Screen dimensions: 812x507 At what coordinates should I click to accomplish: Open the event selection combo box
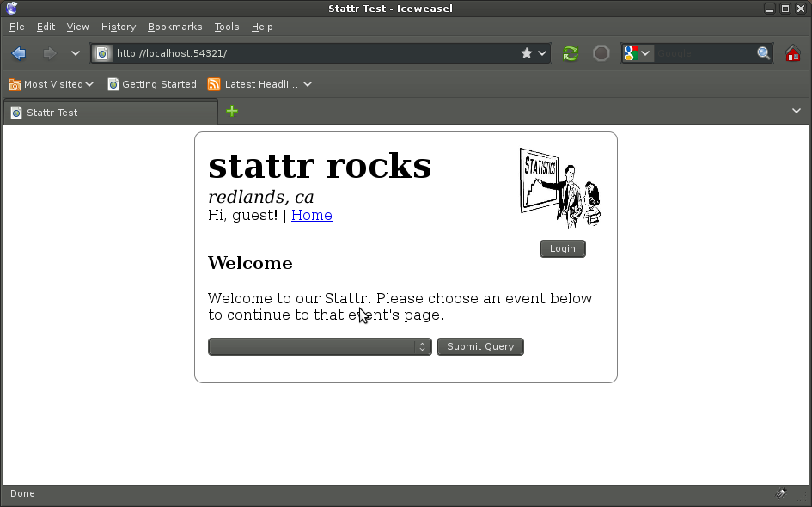(x=320, y=346)
